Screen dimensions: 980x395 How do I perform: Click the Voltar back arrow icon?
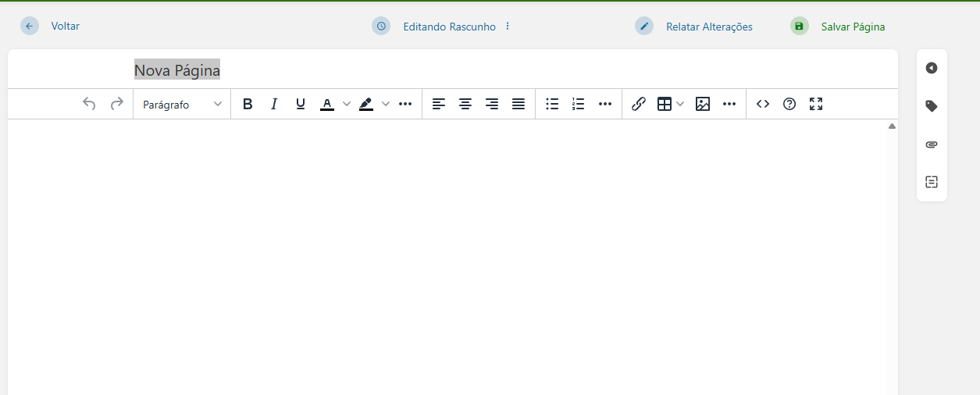(30, 26)
